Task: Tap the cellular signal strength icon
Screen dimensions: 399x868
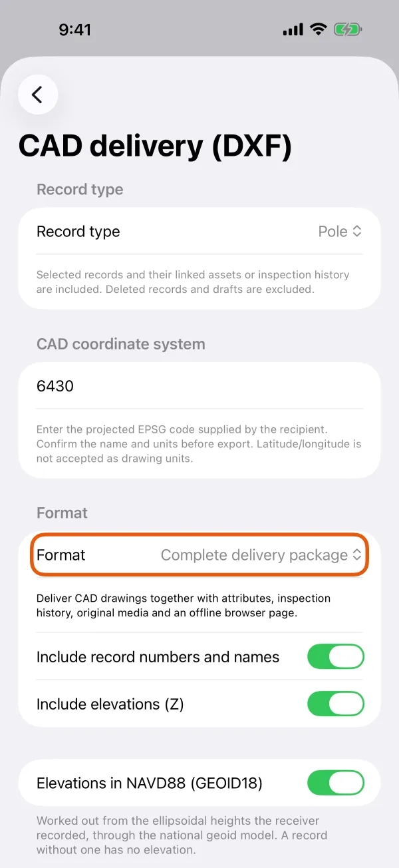Action: (293, 30)
